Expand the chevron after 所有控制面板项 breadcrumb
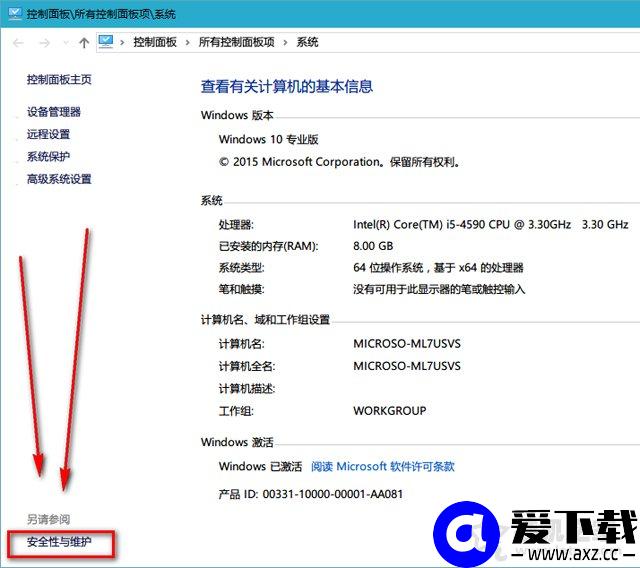This screenshot has width=640, height=568. point(285,42)
